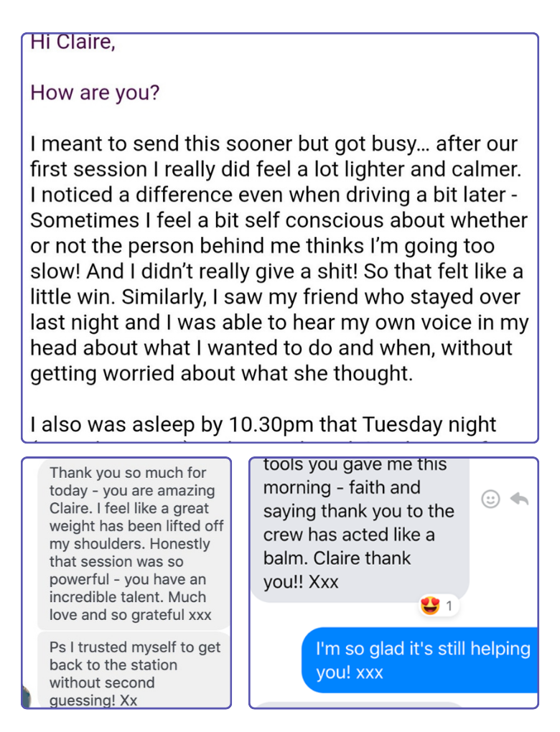Open the bottom-left chat screenshot card
This screenshot has width=560, height=732.
pyautogui.click(x=126, y=583)
